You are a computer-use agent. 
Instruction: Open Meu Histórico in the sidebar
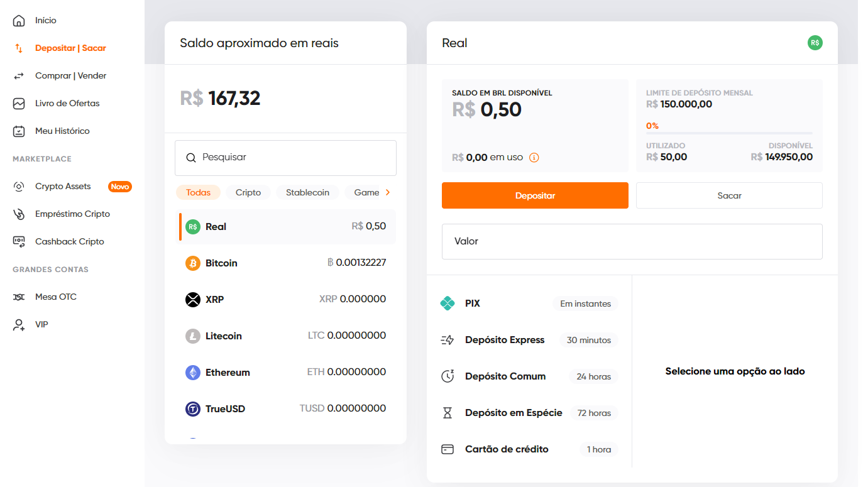coord(62,131)
